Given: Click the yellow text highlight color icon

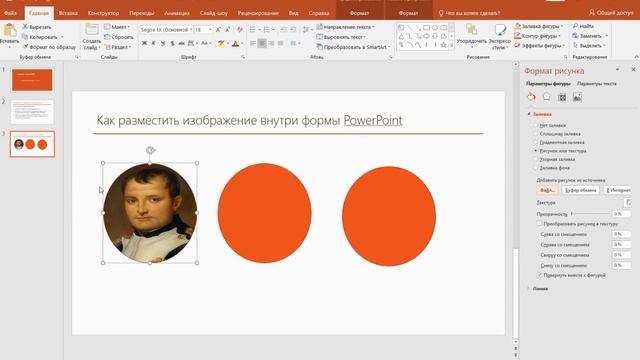Looking at the screenshot, I should (221, 44).
